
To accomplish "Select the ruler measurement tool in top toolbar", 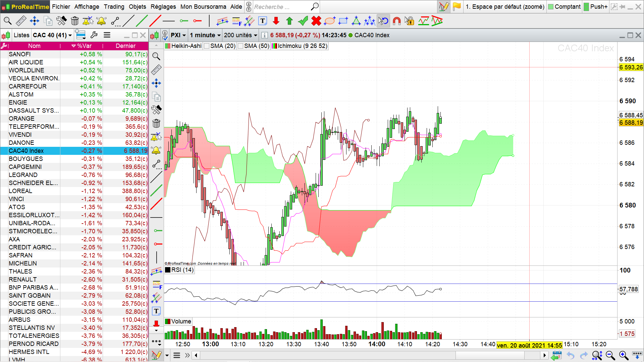I will pyautogui.click(x=21, y=21).
